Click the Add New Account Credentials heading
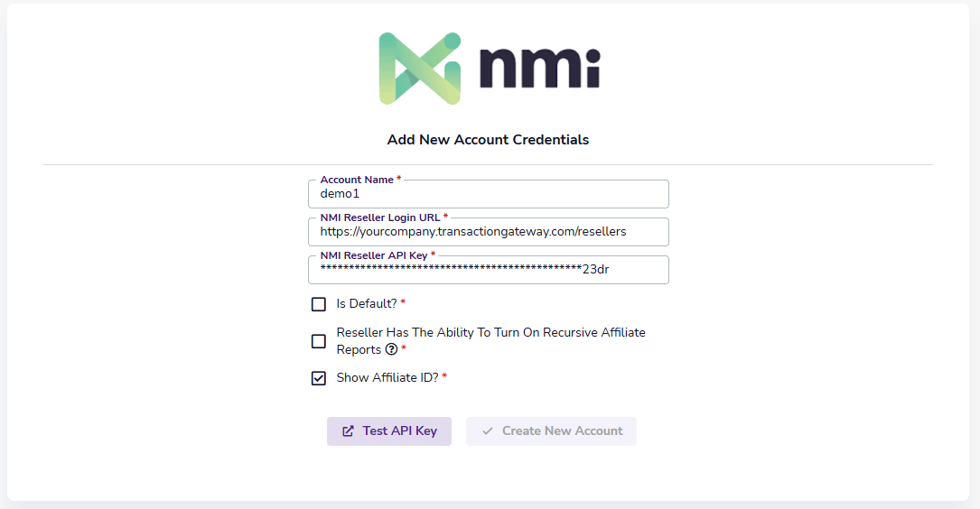This screenshot has width=980, height=509. [x=488, y=140]
